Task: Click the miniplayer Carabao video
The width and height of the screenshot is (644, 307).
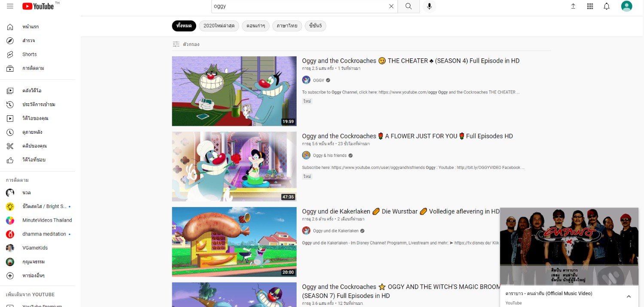Action: [x=569, y=246]
